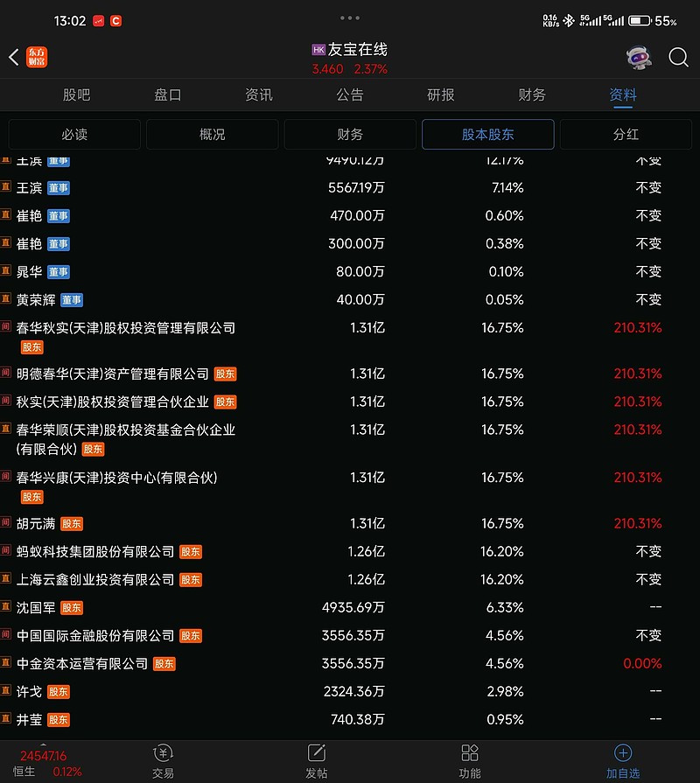The width and height of the screenshot is (700, 783).
Task: Select the 分红 sub-tab button
Action: [x=626, y=135]
